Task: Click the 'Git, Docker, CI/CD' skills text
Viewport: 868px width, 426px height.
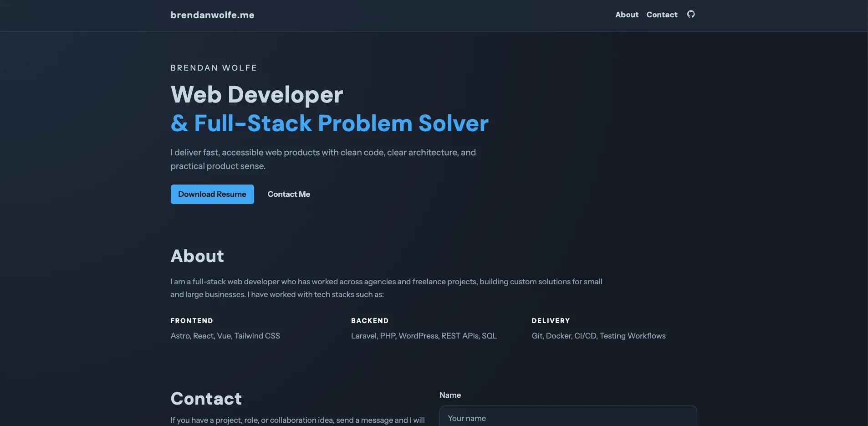Action: tap(598, 336)
